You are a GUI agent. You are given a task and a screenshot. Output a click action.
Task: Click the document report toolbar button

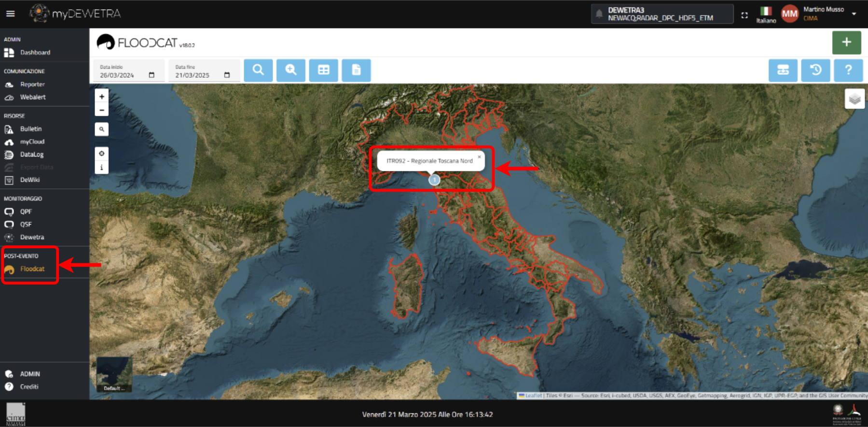pos(356,70)
